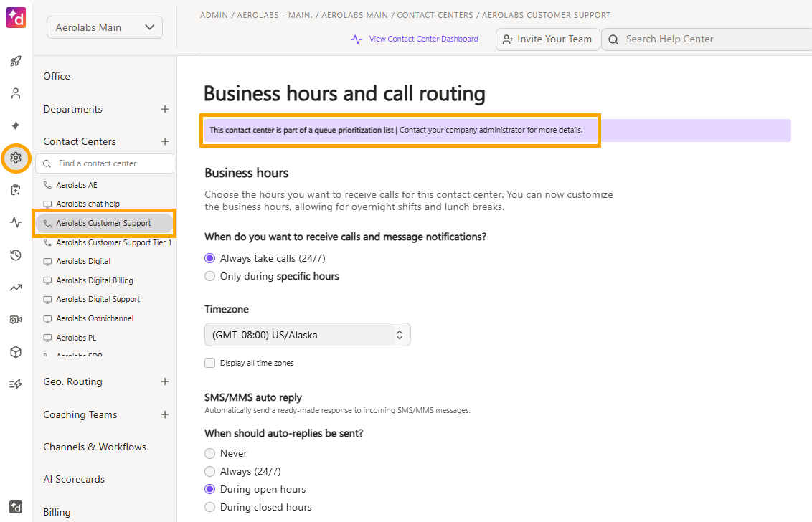
Task: Add a new department with plus icon
Action: tap(165, 109)
